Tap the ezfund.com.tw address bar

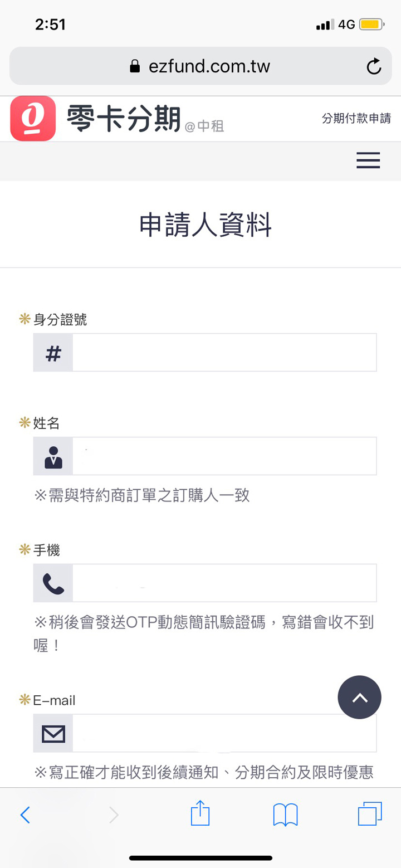(200, 66)
